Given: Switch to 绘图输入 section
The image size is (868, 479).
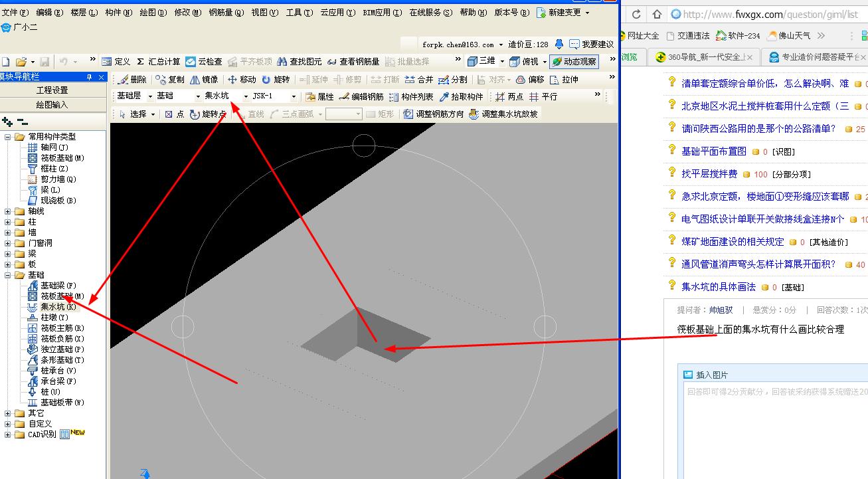Looking at the screenshot, I should point(52,104).
